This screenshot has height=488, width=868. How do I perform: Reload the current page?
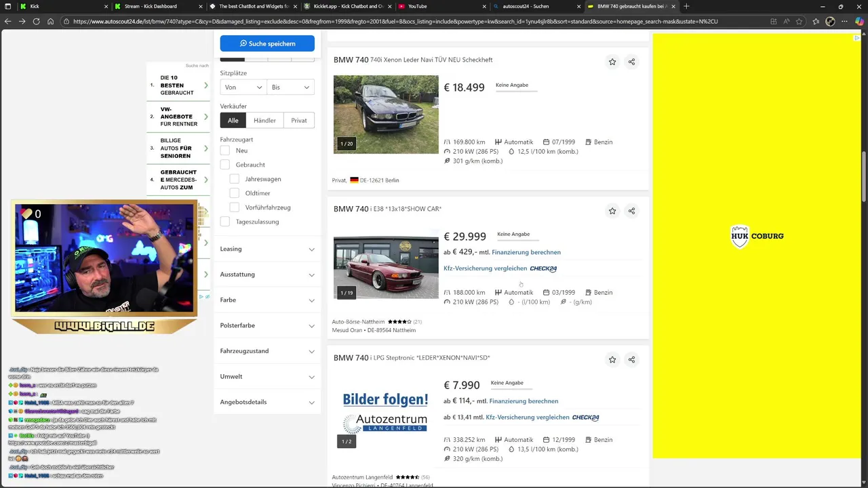click(36, 21)
